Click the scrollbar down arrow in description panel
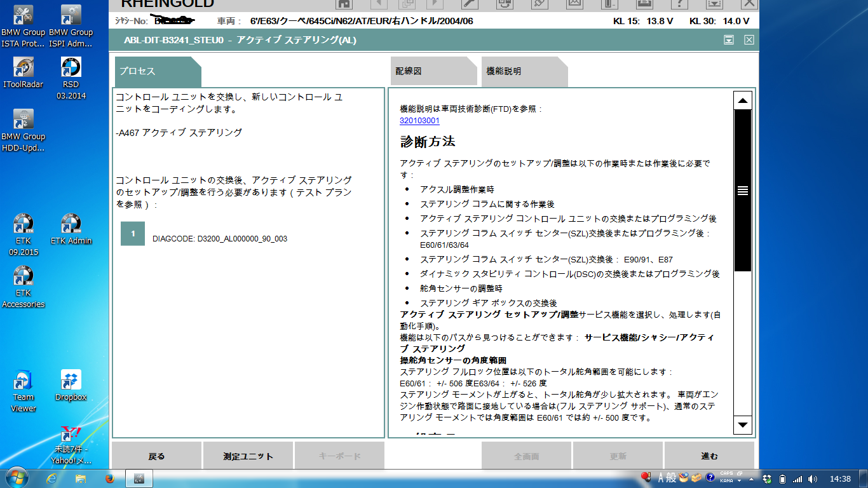868x488 pixels. [x=742, y=424]
